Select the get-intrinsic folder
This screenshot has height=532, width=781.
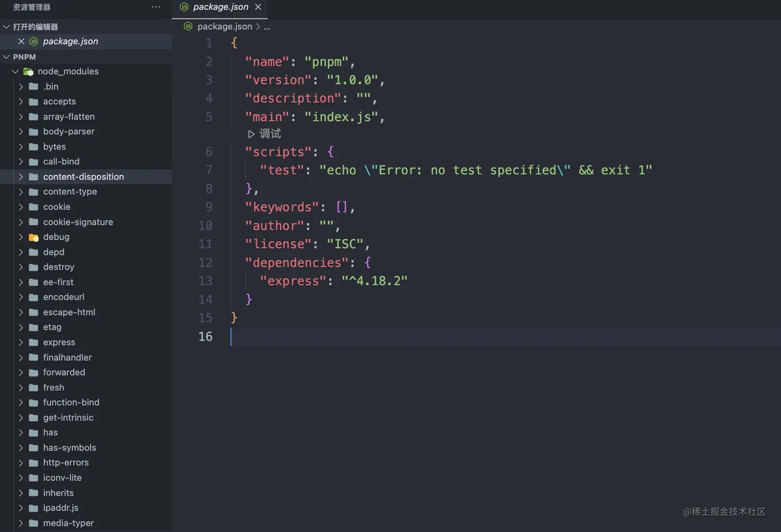86,418
